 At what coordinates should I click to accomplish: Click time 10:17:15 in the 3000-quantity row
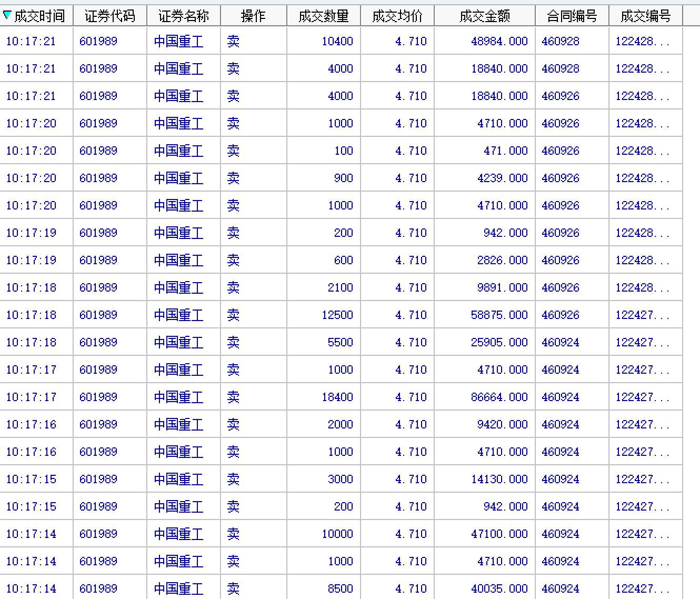31,479
